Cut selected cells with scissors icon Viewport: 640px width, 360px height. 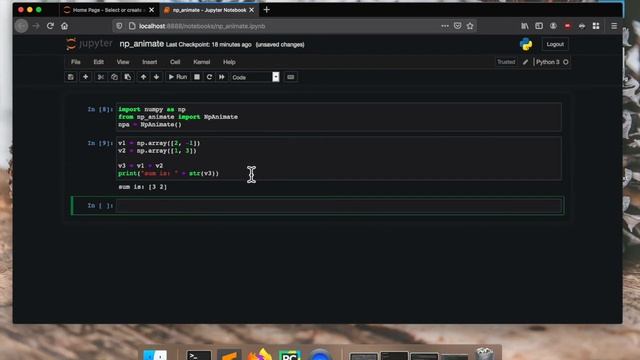click(100, 77)
